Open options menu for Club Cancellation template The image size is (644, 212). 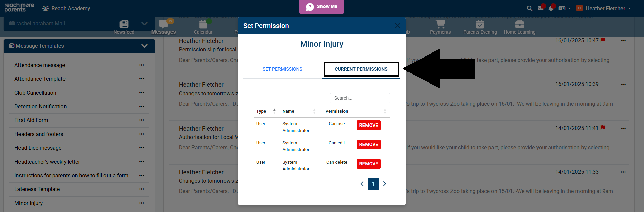pyautogui.click(x=142, y=93)
